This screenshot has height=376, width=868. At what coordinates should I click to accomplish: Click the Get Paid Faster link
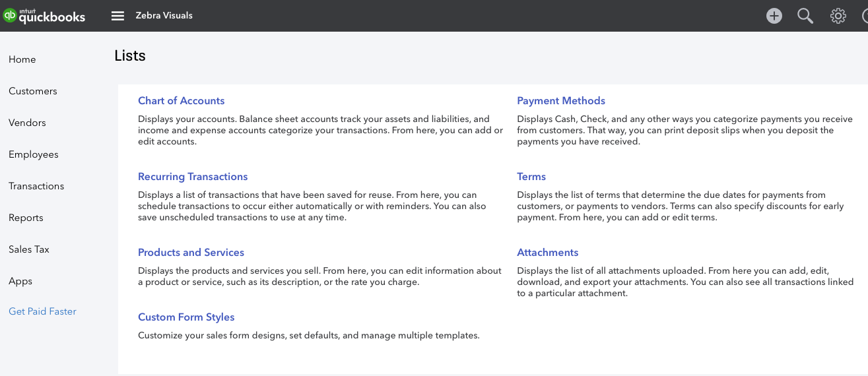(43, 311)
